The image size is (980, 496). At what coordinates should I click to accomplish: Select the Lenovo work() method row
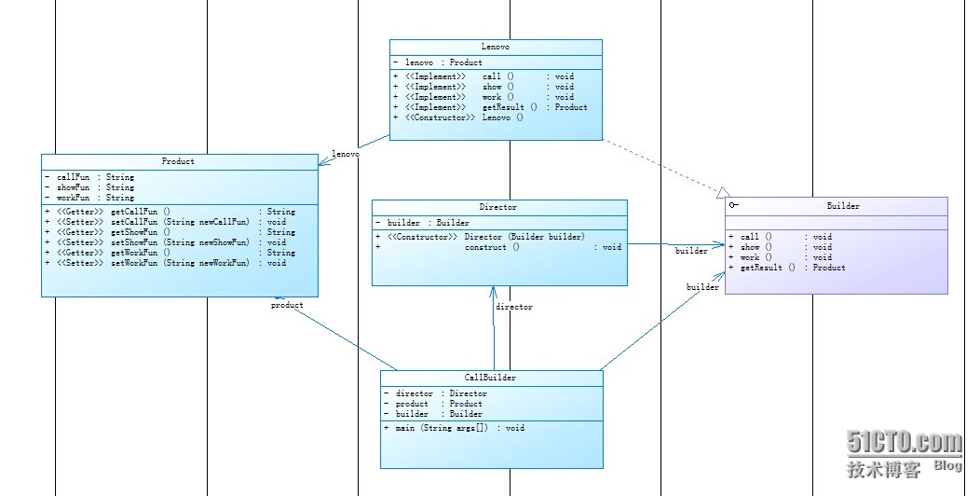tap(483, 97)
